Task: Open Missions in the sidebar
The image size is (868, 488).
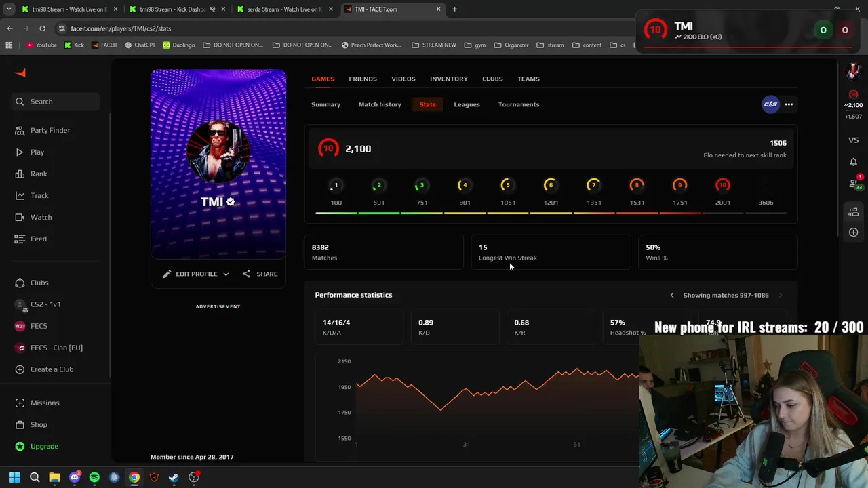Action: (x=45, y=403)
